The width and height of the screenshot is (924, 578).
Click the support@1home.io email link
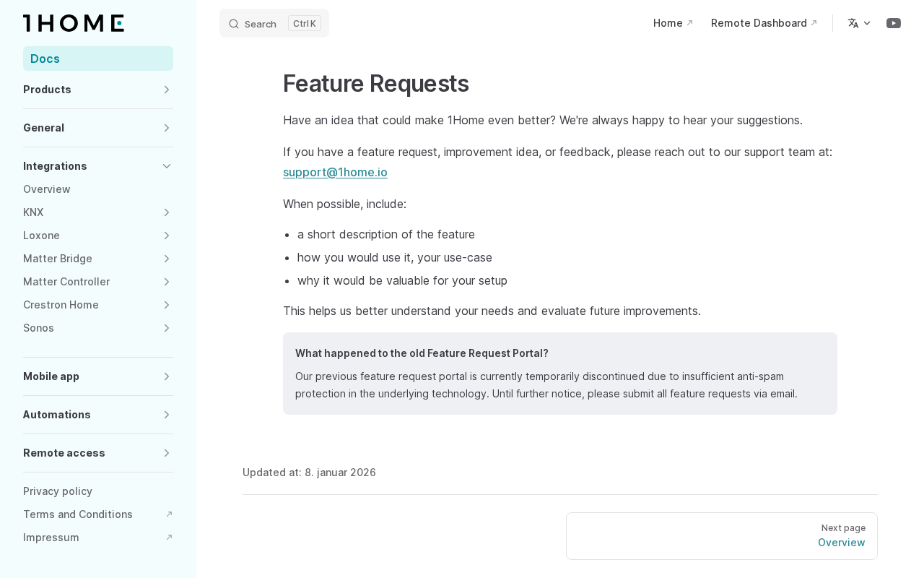(x=335, y=172)
